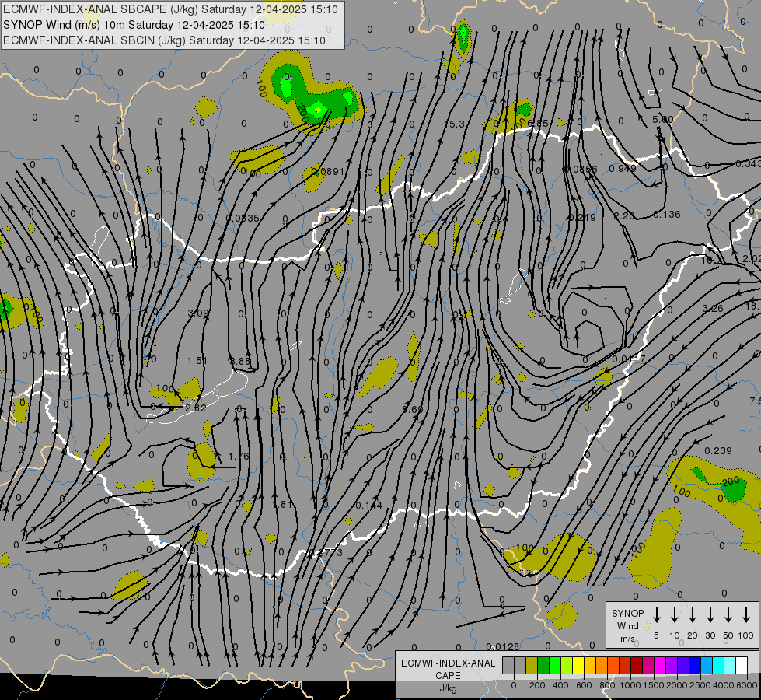Image resolution: width=761 pixels, height=700 pixels.
Task: Click the 3.26 value on the map
Action: pos(713,308)
